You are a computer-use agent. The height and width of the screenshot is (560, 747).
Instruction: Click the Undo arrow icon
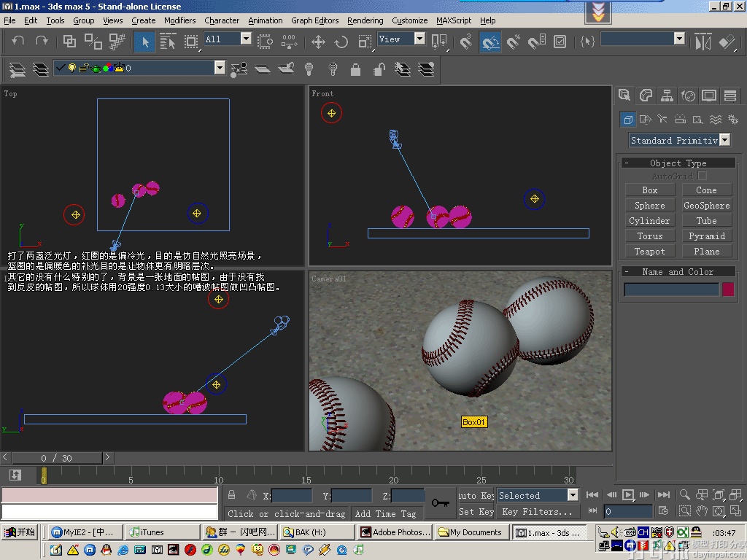coord(18,41)
